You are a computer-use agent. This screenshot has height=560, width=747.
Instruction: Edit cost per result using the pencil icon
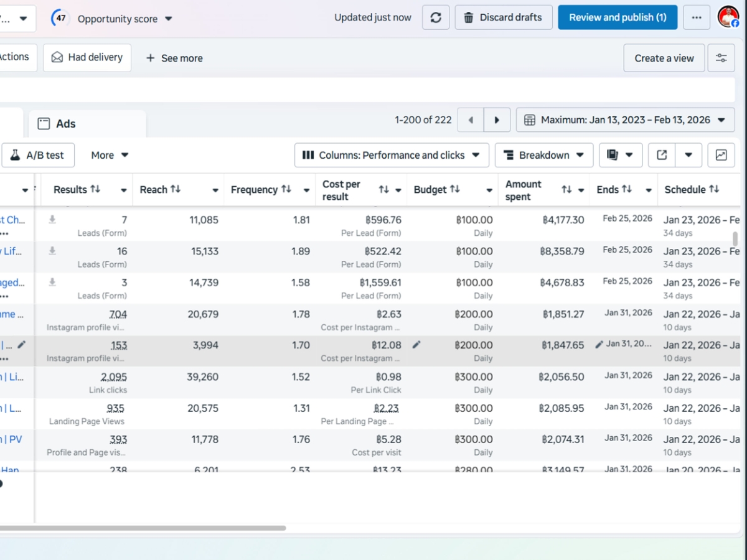click(x=416, y=345)
